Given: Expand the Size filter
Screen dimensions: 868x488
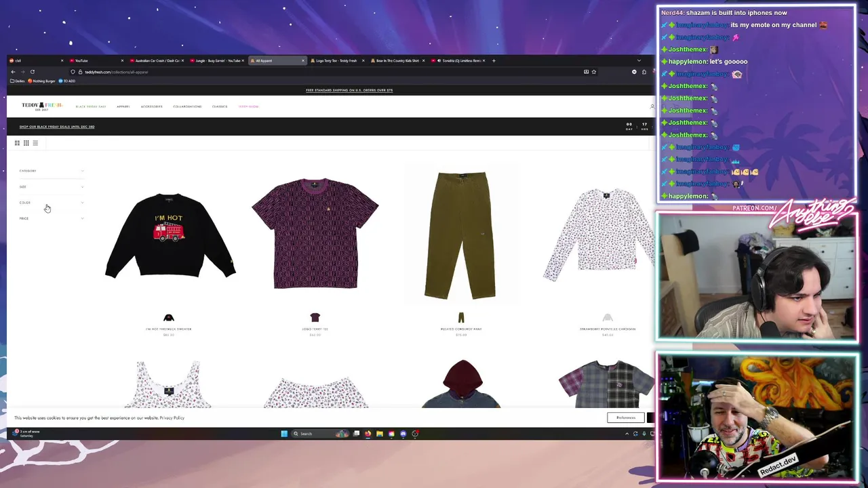Looking at the screenshot, I should 52,187.
